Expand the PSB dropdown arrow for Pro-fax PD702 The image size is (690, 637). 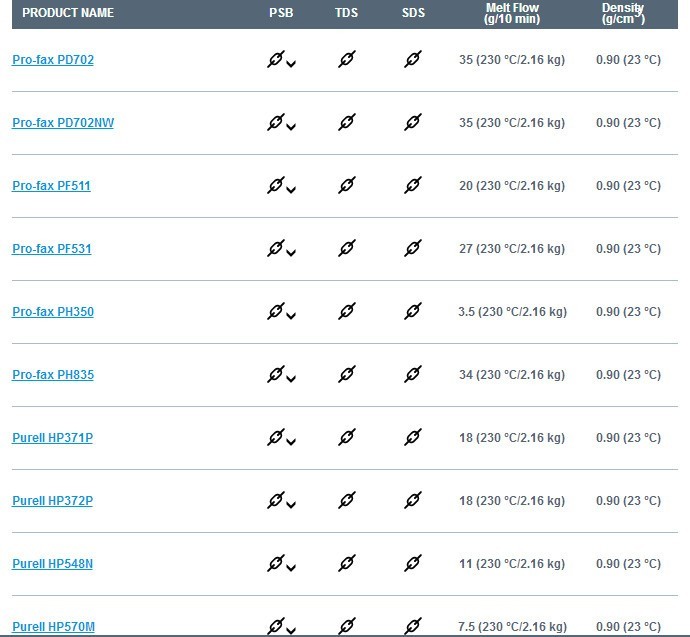[291, 64]
